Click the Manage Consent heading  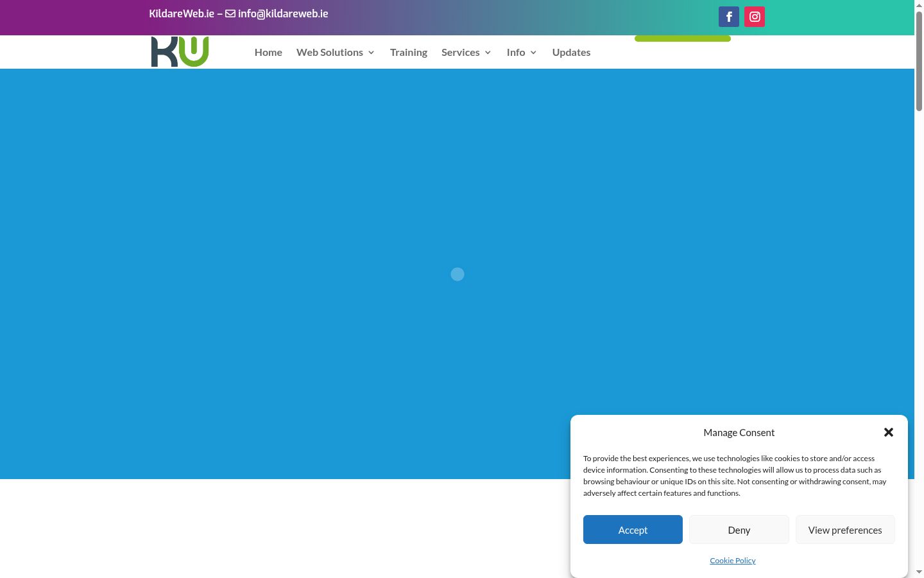[x=739, y=432]
